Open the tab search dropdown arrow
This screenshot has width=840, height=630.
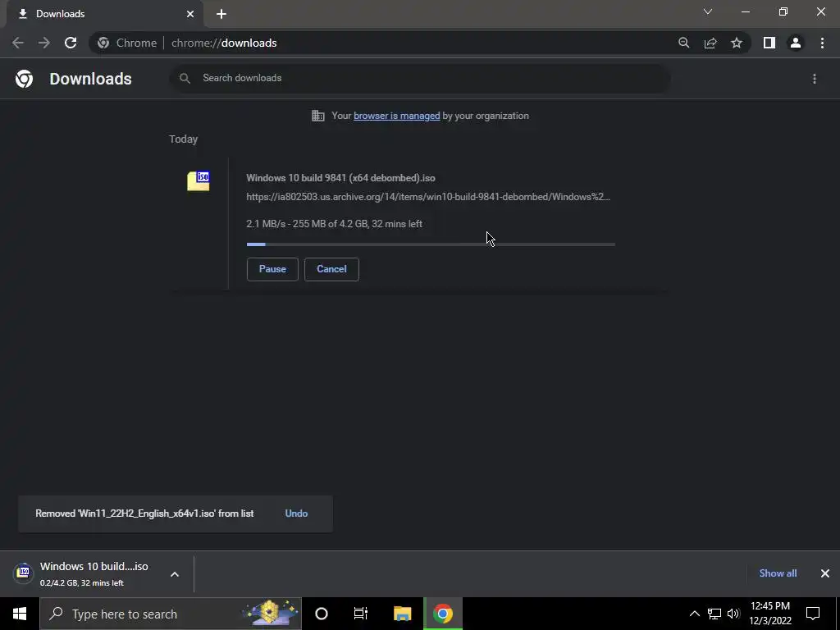point(708,11)
